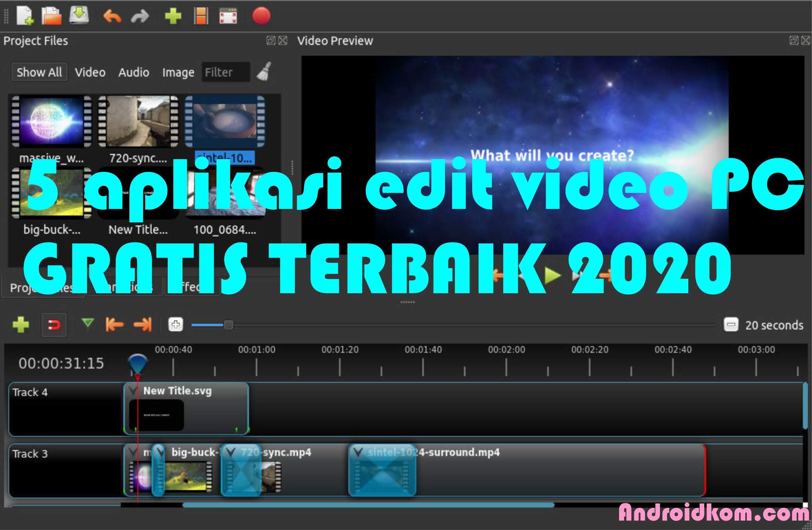Save the current project
The height and width of the screenshot is (530, 812).
79,16
